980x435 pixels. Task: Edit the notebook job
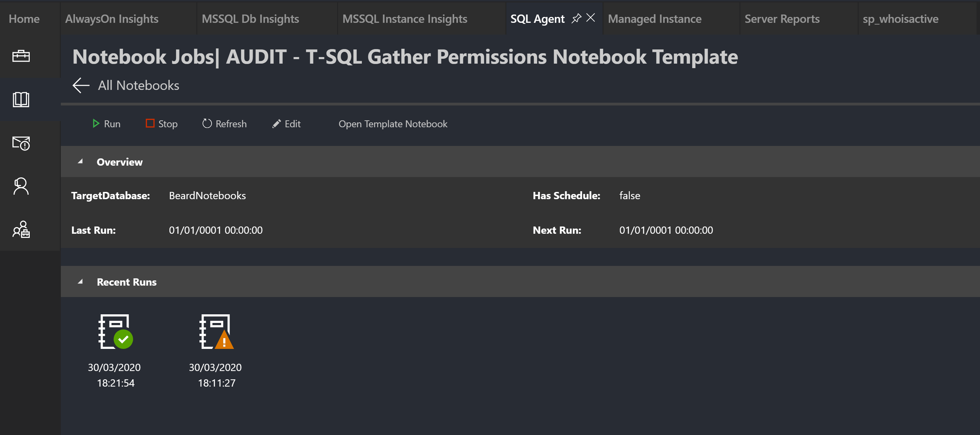[x=287, y=124]
